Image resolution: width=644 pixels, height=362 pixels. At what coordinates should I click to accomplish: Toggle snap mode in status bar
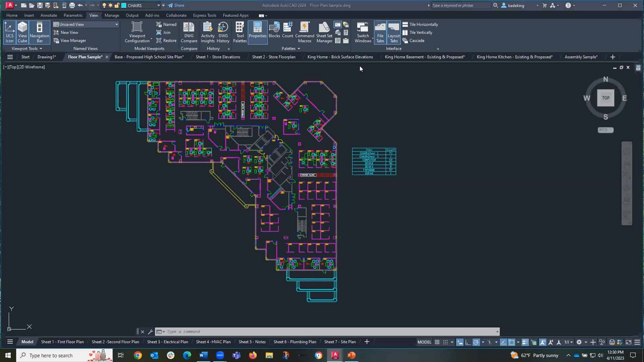click(x=445, y=342)
